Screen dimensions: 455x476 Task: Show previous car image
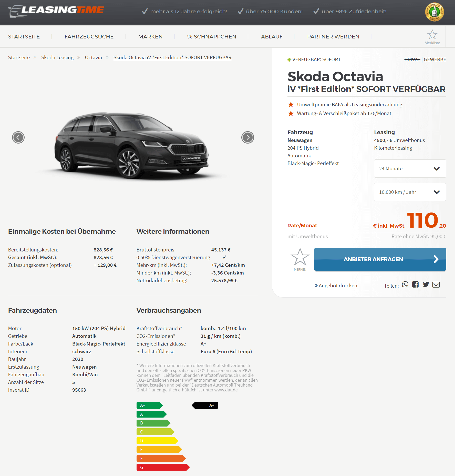pos(18,137)
